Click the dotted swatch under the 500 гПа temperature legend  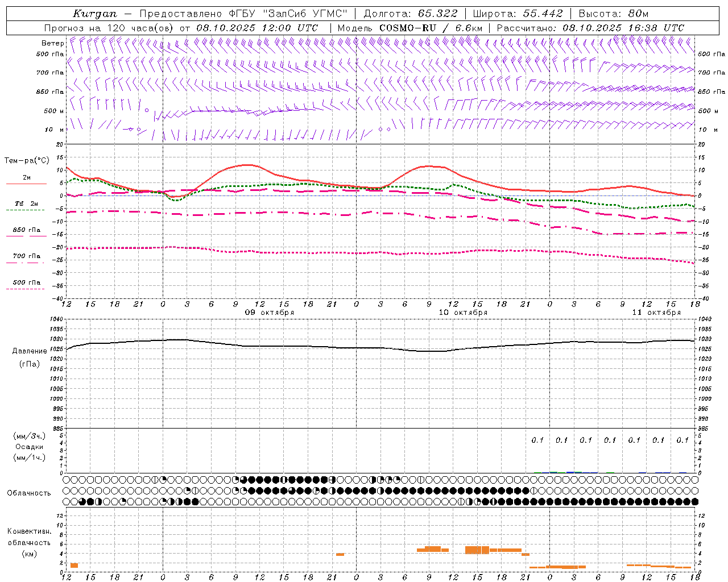[x=25, y=289]
